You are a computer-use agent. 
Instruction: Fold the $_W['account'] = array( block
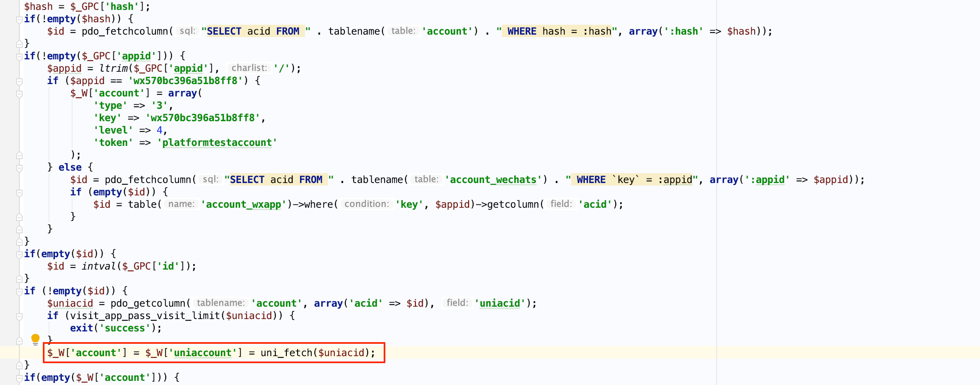point(19,94)
